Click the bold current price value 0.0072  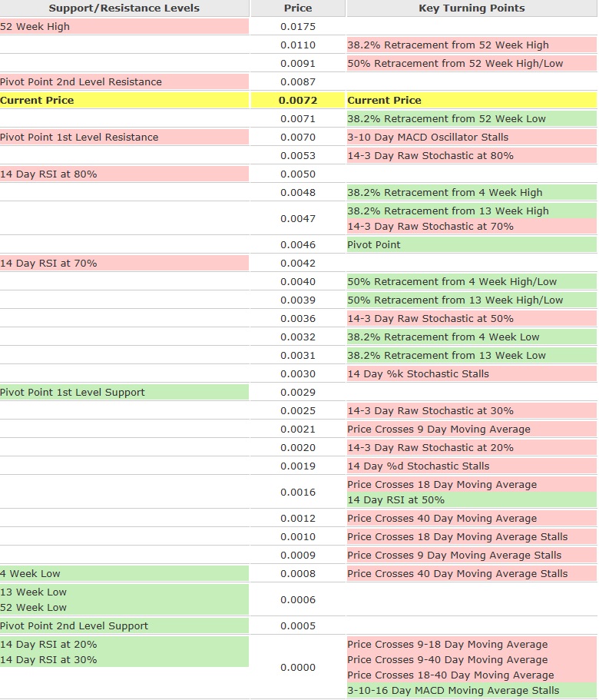pyautogui.click(x=298, y=101)
